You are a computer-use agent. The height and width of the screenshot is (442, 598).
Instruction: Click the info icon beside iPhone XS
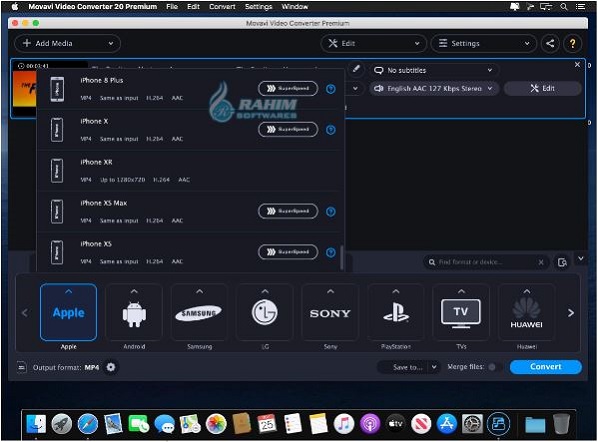331,252
